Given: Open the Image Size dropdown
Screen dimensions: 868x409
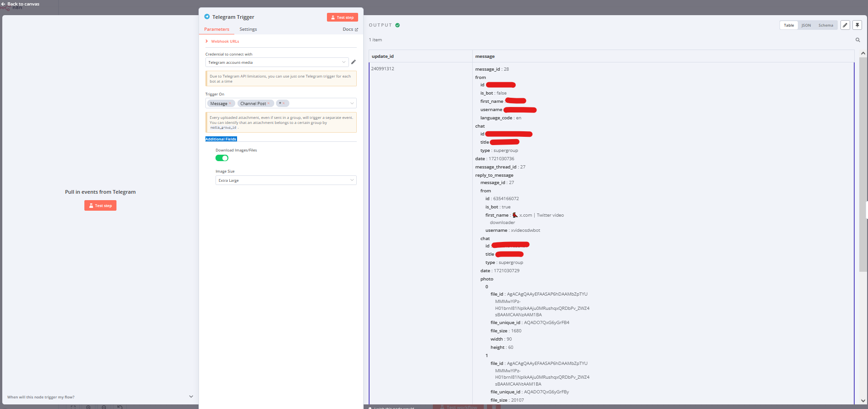Looking at the screenshot, I should 286,180.
